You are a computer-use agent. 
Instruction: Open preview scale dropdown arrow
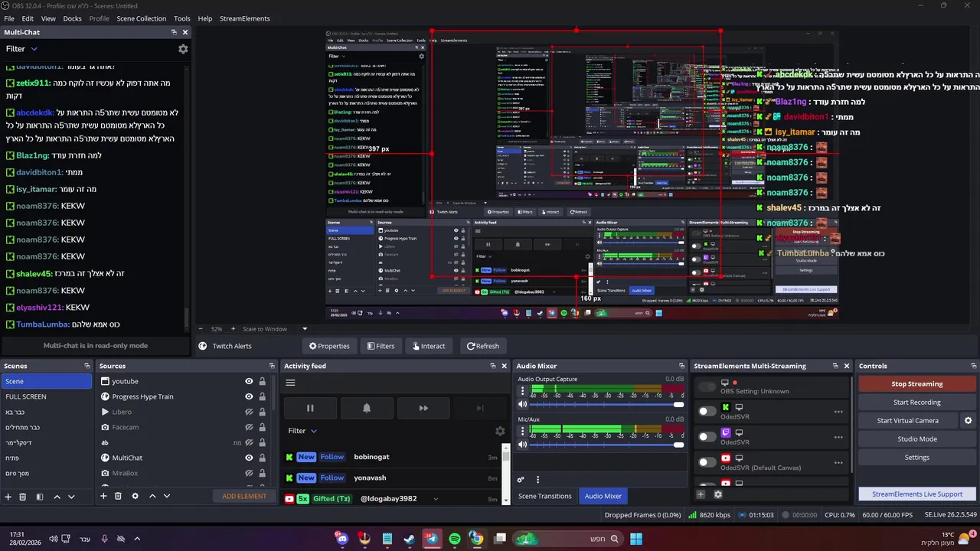pos(305,329)
